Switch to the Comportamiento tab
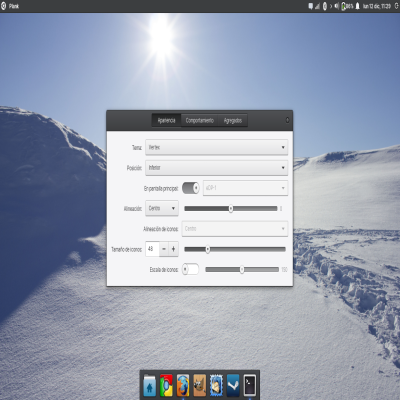400x400 pixels. [199, 120]
